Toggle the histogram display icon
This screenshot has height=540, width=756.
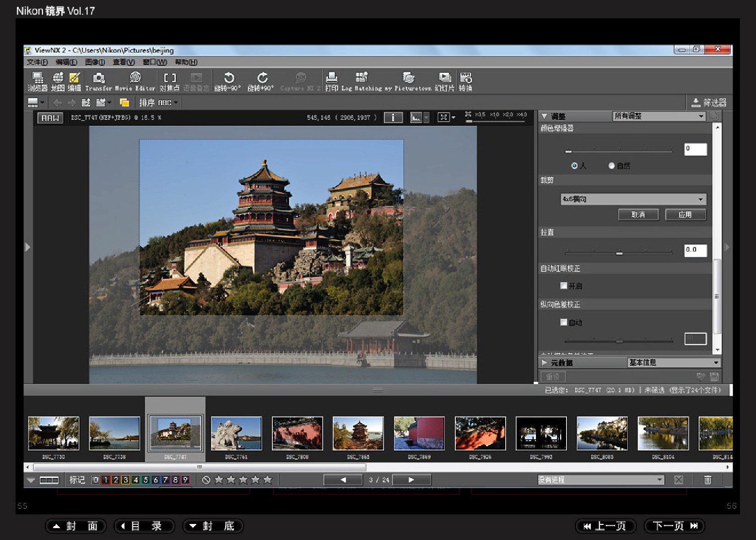(416, 118)
